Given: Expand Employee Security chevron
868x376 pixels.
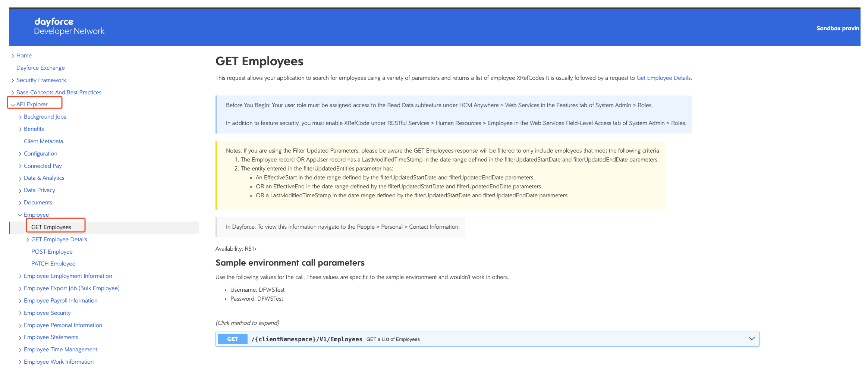Looking at the screenshot, I should pos(20,313).
